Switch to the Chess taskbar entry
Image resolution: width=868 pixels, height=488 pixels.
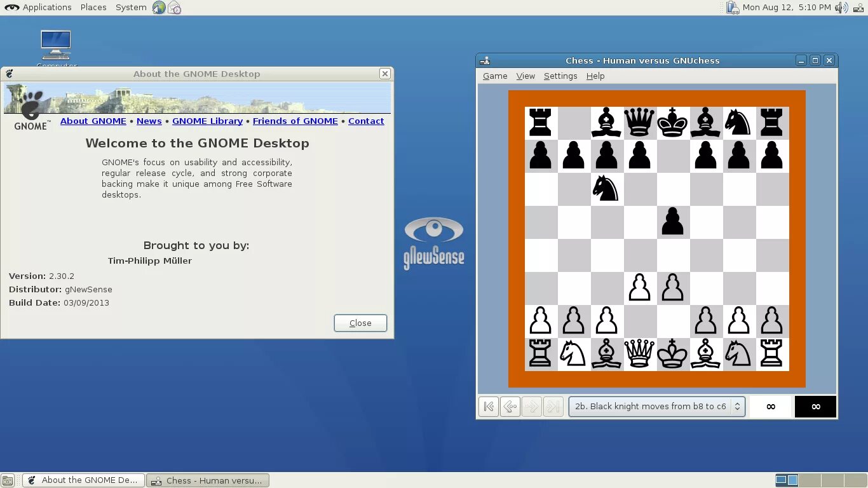click(x=208, y=480)
